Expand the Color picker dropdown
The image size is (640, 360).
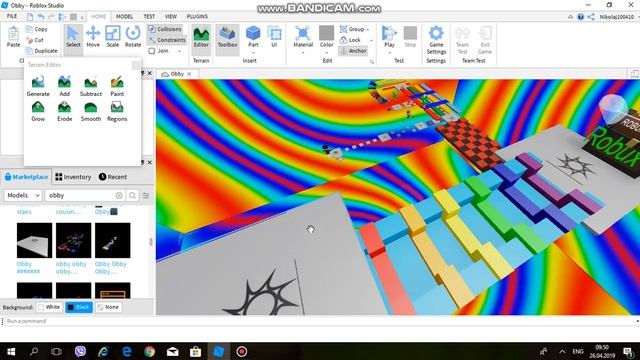pos(326,53)
